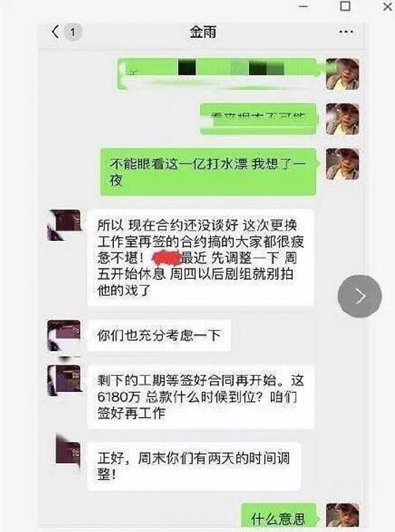Select the 什么意思 message bubble
This screenshot has height=532, width=395.
point(280,516)
